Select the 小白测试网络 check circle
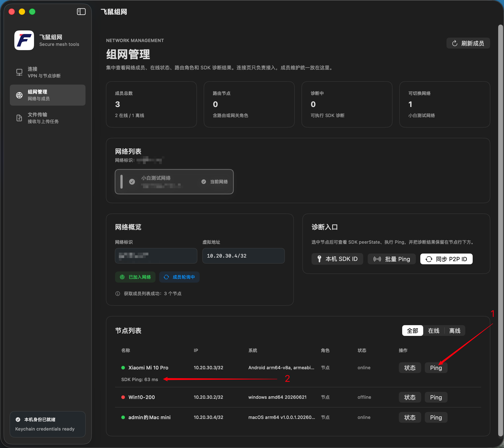 132,182
